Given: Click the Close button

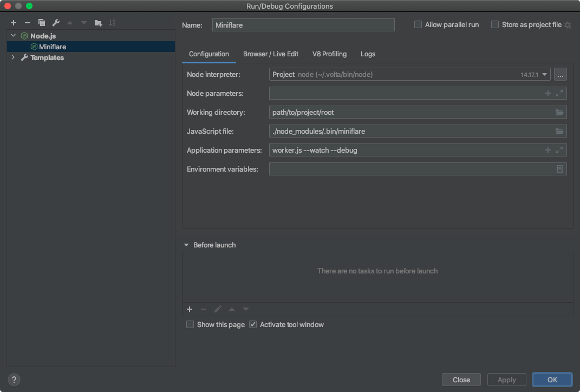Looking at the screenshot, I should [461, 380].
